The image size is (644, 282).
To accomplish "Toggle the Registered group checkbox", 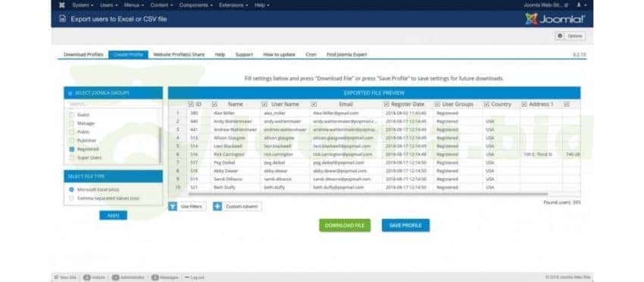I will 72,149.
